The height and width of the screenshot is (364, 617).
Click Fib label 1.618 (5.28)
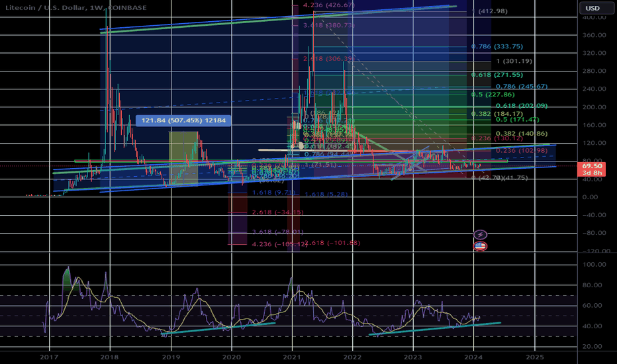point(326,194)
